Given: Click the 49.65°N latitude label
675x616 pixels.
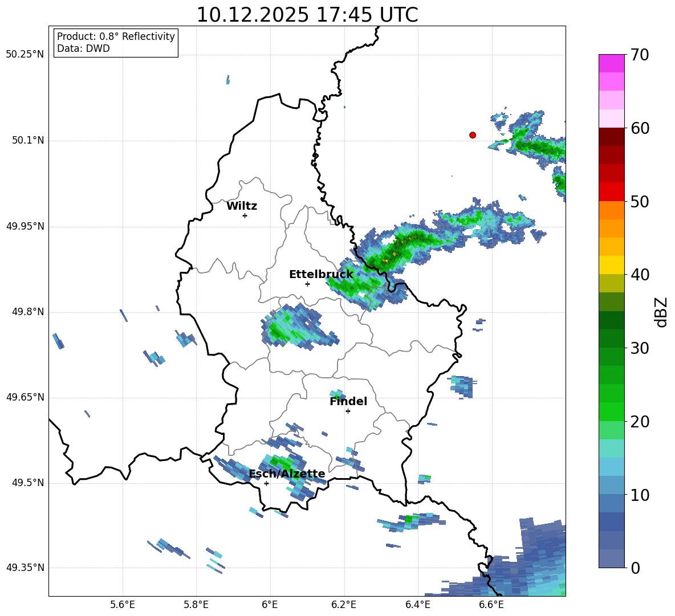Looking at the screenshot, I should 25,397.
